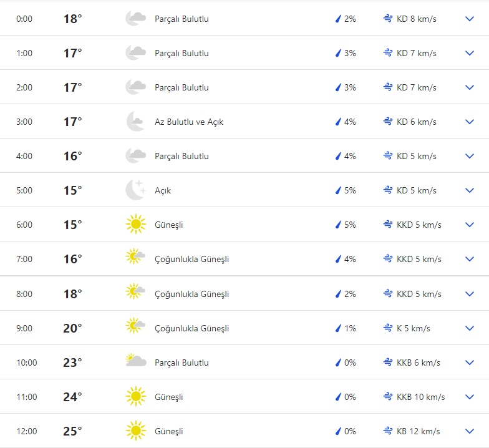
Task: Click the 1:00 time label
Action: (x=24, y=53)
